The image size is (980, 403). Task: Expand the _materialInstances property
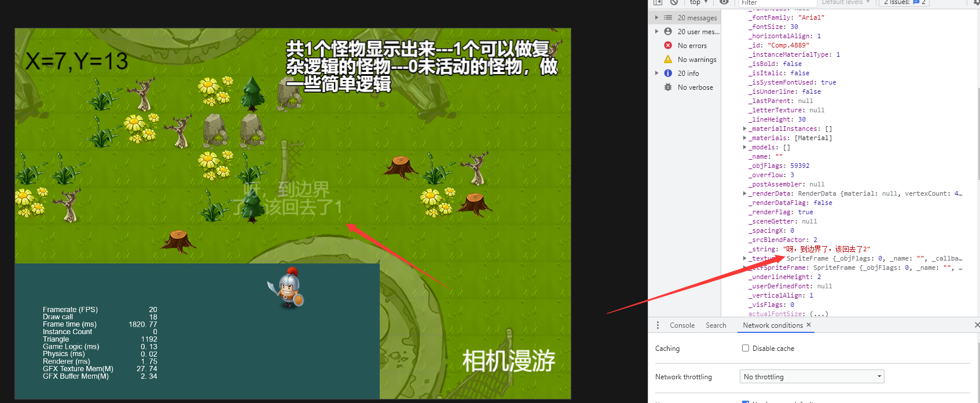[x=744, y=129]
